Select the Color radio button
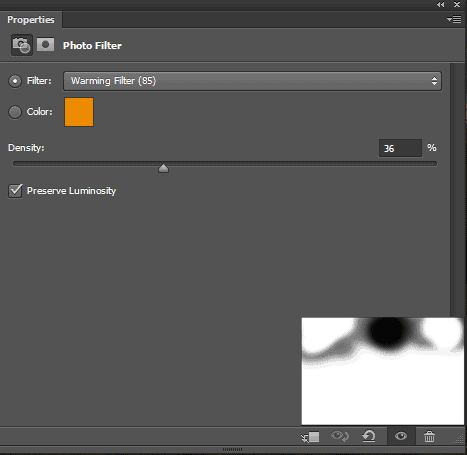Screen dimensions: 467x455 (x=15, y=112)
